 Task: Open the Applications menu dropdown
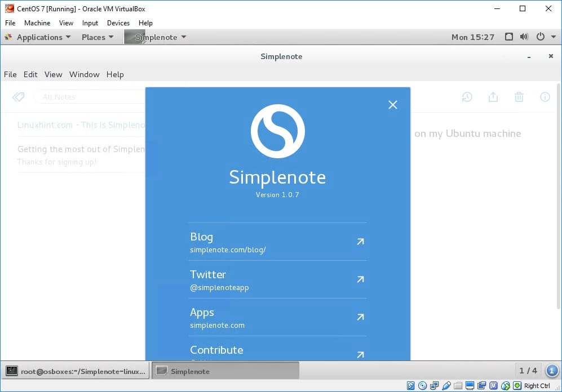pyautogui.click(x=44, y=37)
